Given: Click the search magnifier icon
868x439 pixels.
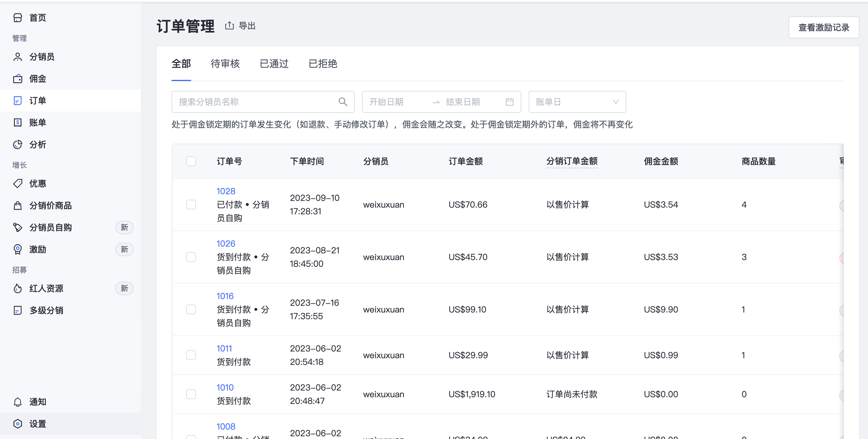Looking at the screenshot, I should [343, 102].
